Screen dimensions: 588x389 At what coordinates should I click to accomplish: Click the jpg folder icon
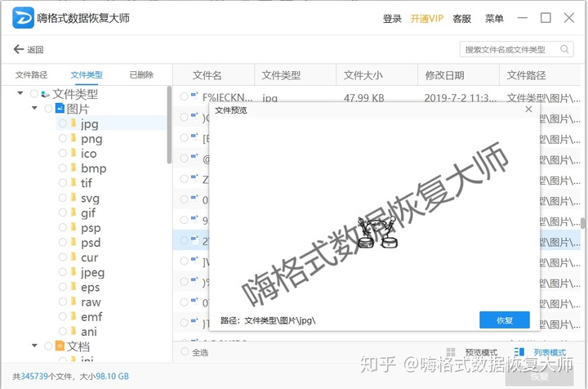pyautogui.click(x=73, y=123)
